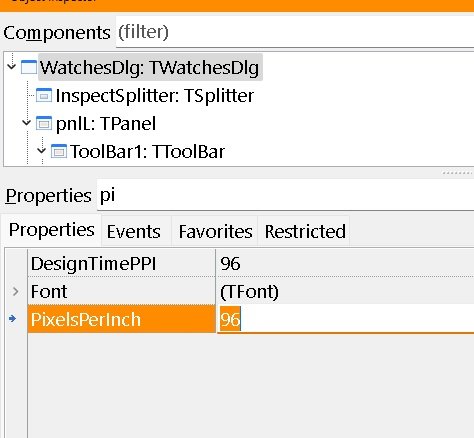Viewport: 474px width, 438px height.
Task: Collapse the pnlL panel node
Action: tap(26, 122)
